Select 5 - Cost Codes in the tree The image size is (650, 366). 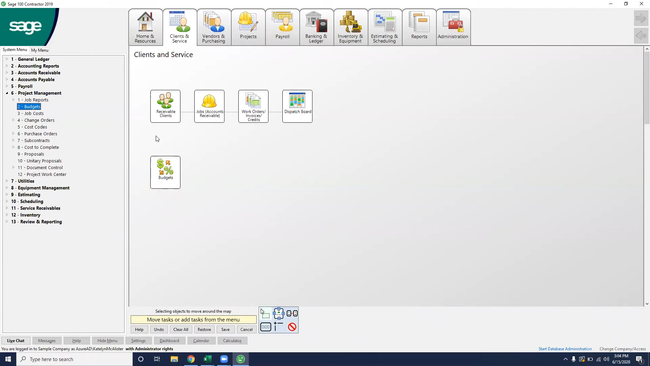tap(32, 127)
